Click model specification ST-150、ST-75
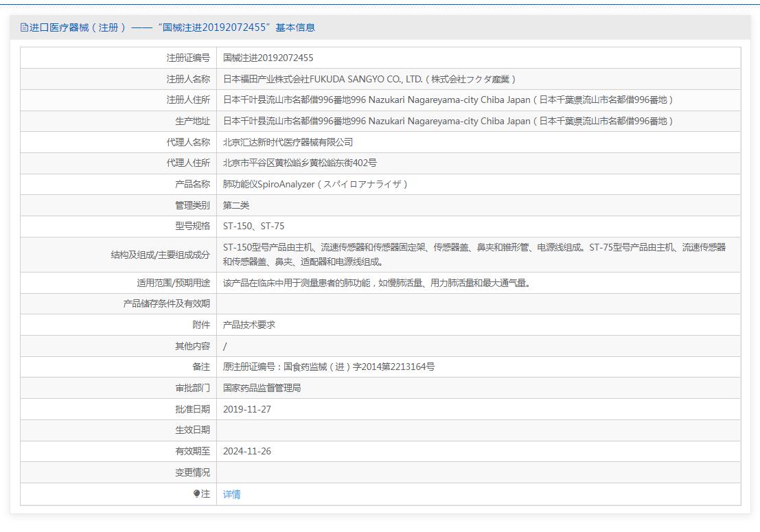 tap(253, 227)
